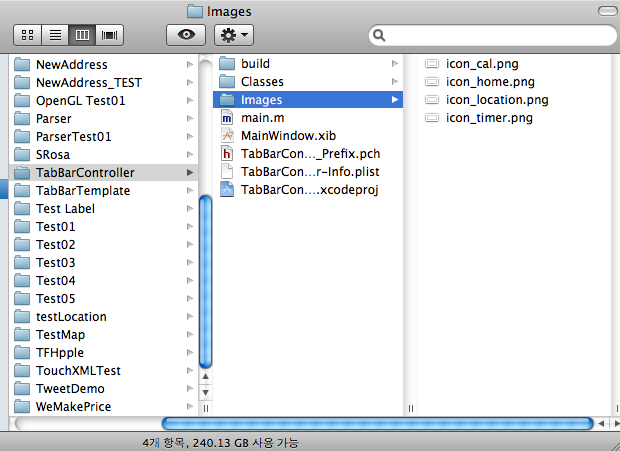Click the Finder search field
Screen dimensions: 620x451
tap(493, 35)
